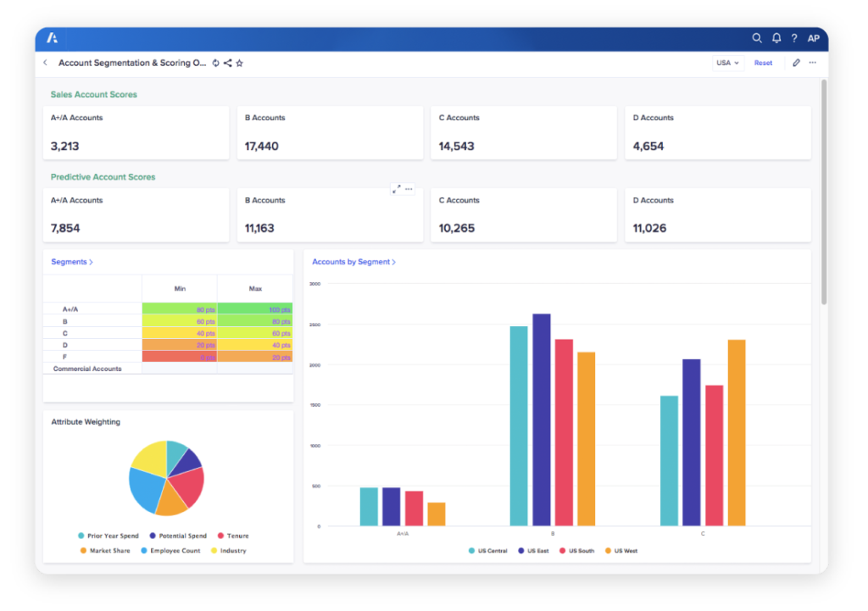The image size is (868, 611).
Task: Refresh the dashboard with the sync icon
Action: click(215, 63)
